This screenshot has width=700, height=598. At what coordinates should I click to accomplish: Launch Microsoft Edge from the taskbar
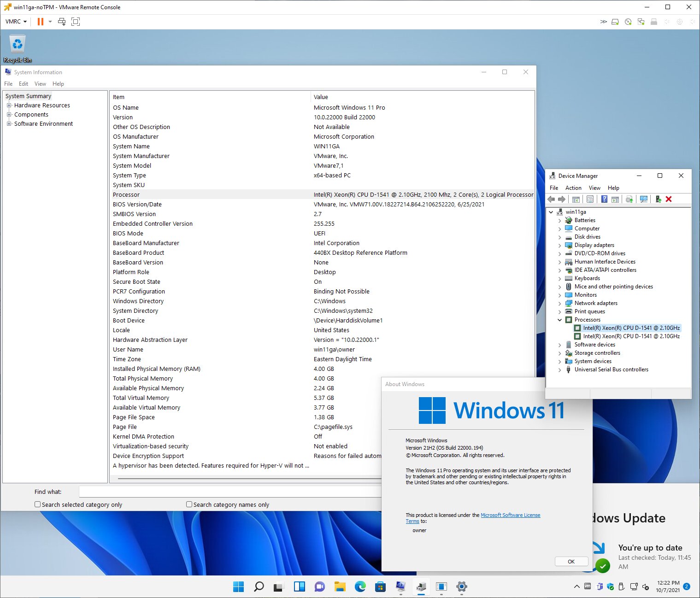pos(360,586)
